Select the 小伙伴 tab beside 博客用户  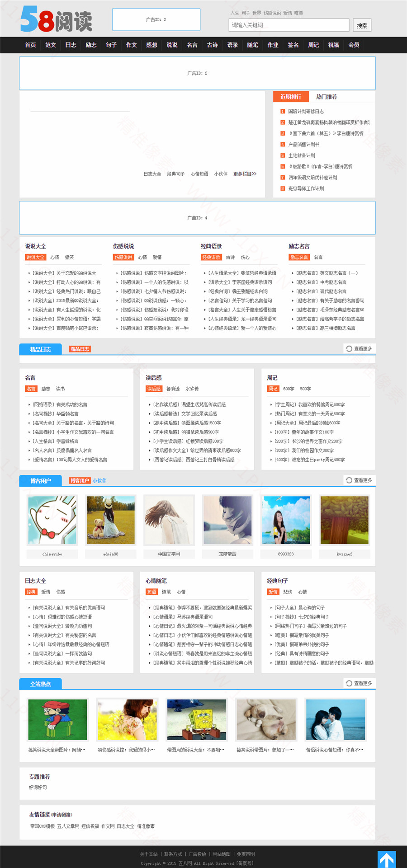click(x=99, y=481)
